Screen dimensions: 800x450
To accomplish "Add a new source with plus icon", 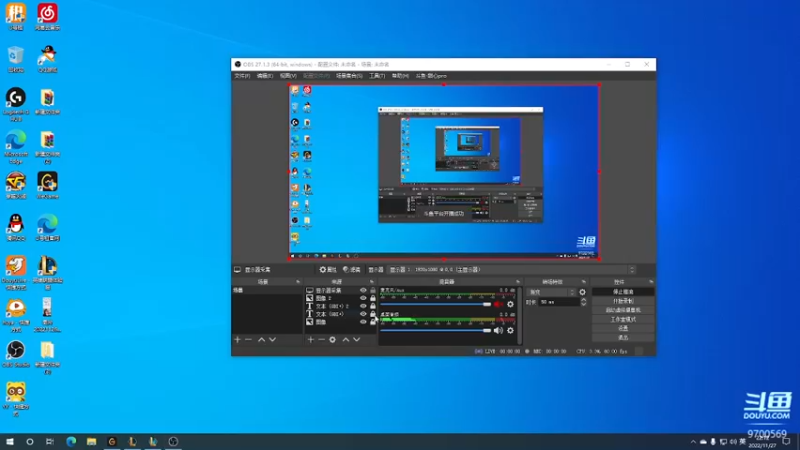I will pyautogui.click(x=310, y=339).
